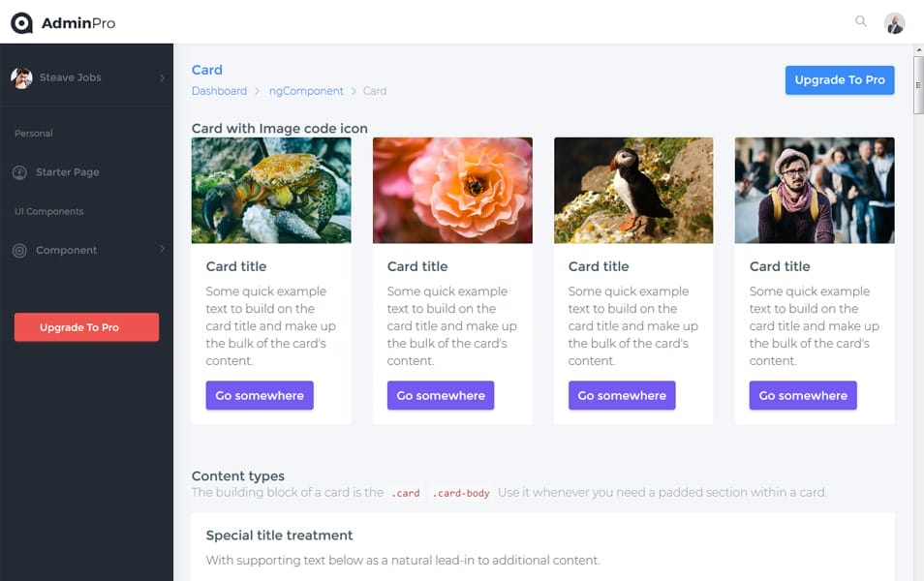Click the Starter Page gauge icon
The height and width of the screenshot is (581, 924).
click(x=19, y=172)
